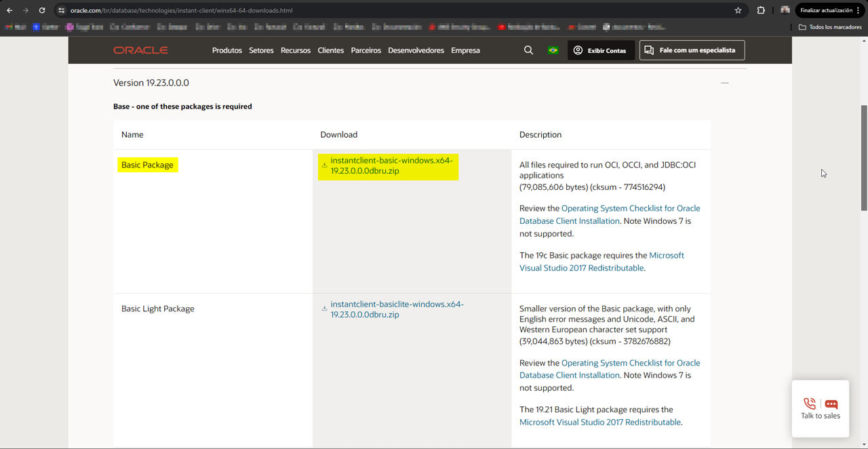The image size is (868, 449).
Task: Open the Oracle site search magnifier
Action: click(528, 50)
